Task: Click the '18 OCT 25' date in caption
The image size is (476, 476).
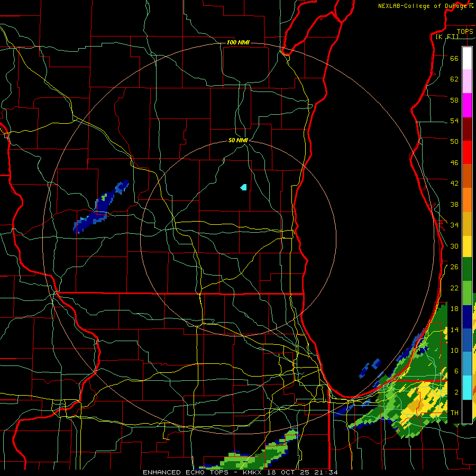Action: coord(288,472)
